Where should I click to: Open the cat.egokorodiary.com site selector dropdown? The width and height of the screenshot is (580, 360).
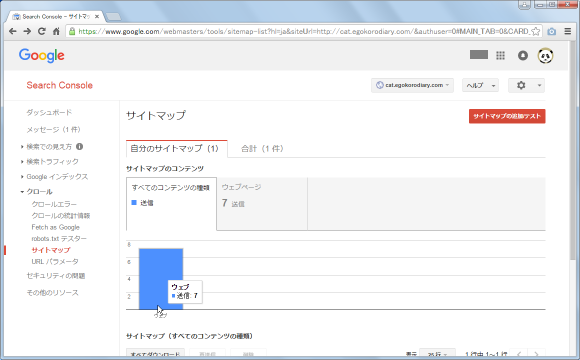tap(412, 85)
